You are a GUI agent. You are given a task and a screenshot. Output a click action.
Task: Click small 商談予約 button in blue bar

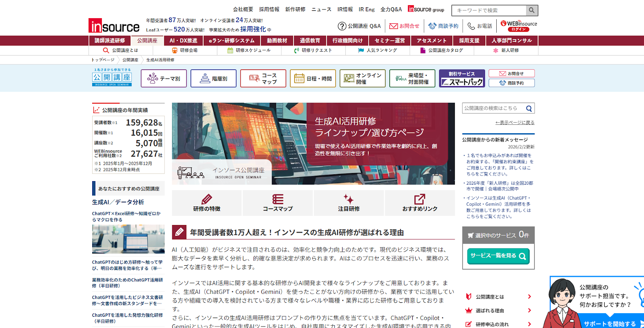click(512, 83)
